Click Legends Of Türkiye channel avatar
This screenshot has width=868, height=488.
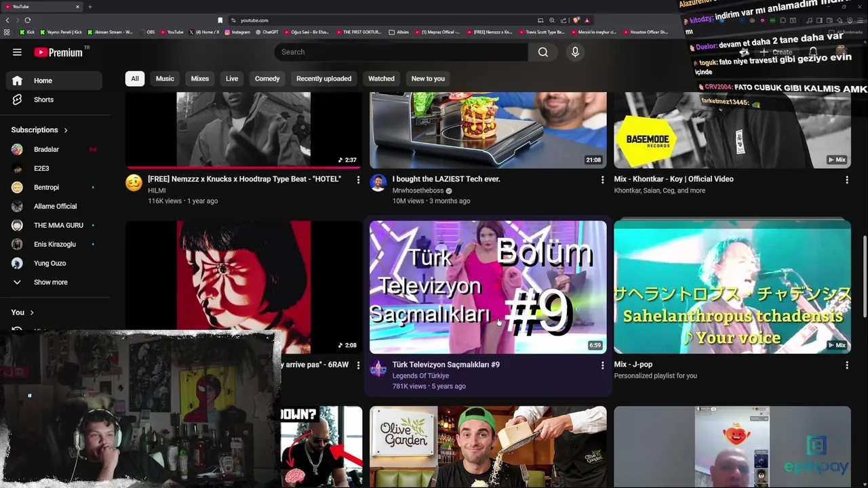pos(378,369)
